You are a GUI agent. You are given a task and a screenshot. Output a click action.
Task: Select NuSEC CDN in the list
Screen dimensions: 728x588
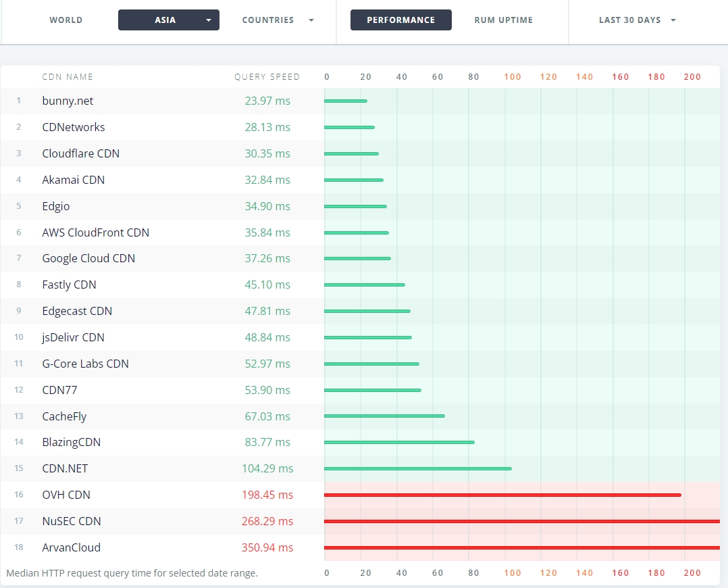[x=72, y=521]
